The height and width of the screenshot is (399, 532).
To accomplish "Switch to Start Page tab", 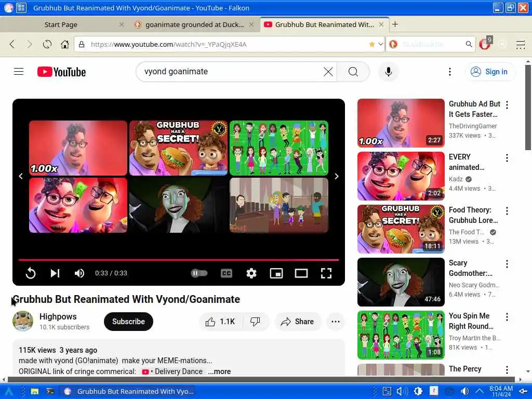I will 61,24.
